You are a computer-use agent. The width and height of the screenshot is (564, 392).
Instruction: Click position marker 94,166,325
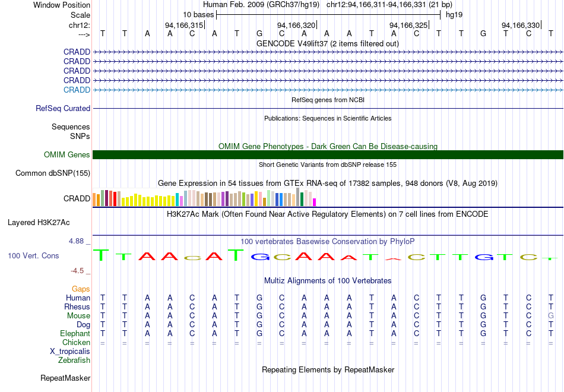coord(408,25)
